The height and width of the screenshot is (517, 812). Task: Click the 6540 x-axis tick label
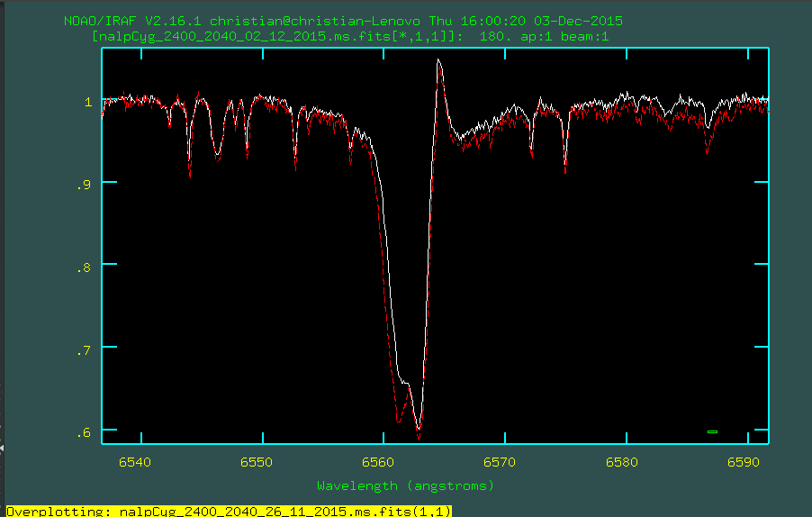[135, 462]
